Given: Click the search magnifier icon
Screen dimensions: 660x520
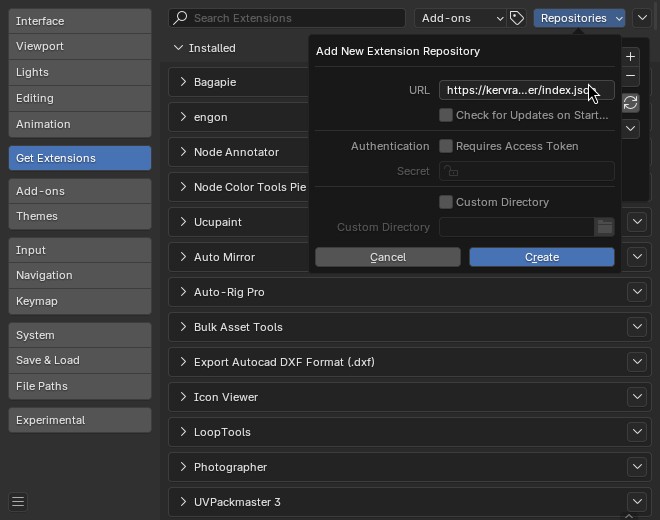Looking at the screenshot, I should tap(181, 18).
